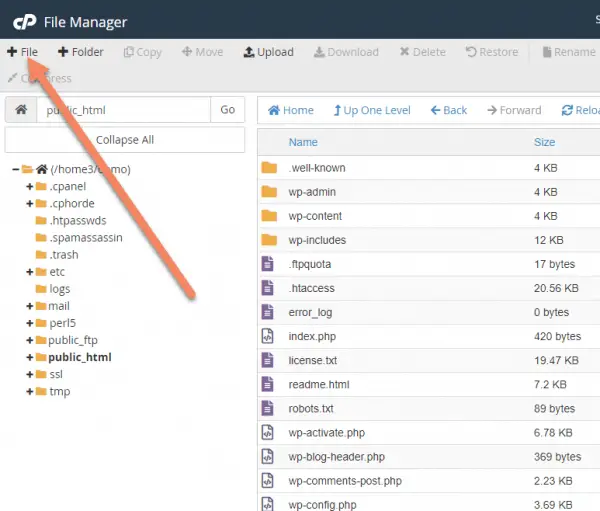Create a new folder with + Folder
Screen dimensions: 600x511
[81, 52]
